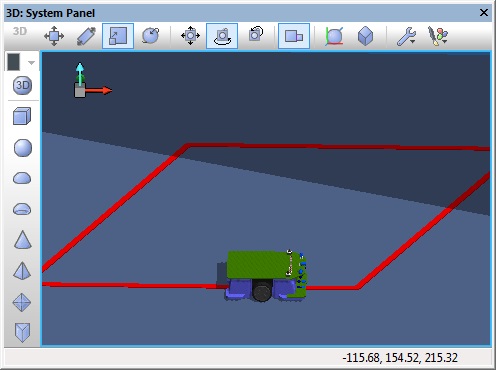Viewport: 496px width, 370px height.
Task: Add a sphere shape from sidebar
Action: click(x=23, y=148)
